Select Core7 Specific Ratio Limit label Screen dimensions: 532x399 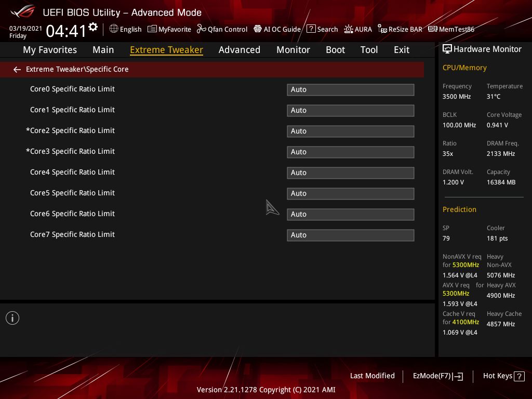click(72, 234)
